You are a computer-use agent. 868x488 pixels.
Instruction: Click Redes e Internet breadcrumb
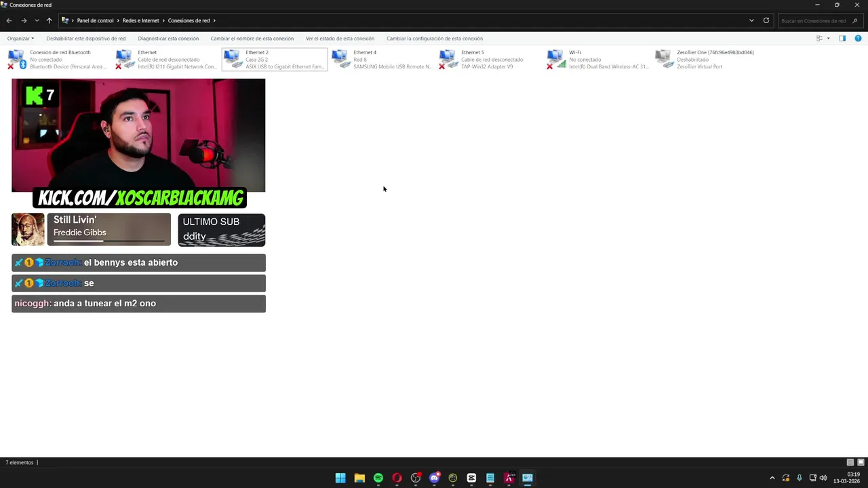pos(140,20)
